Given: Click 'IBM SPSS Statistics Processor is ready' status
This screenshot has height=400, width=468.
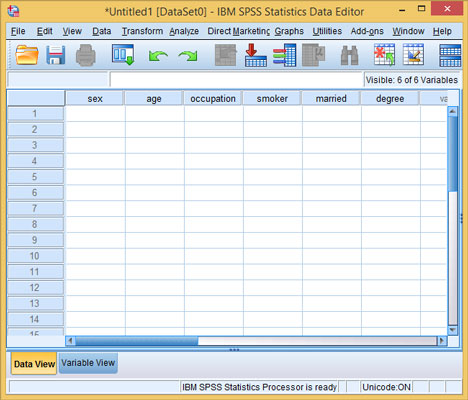Looking at the screenshot, I should pyautogui.click(x=259, y=387).
